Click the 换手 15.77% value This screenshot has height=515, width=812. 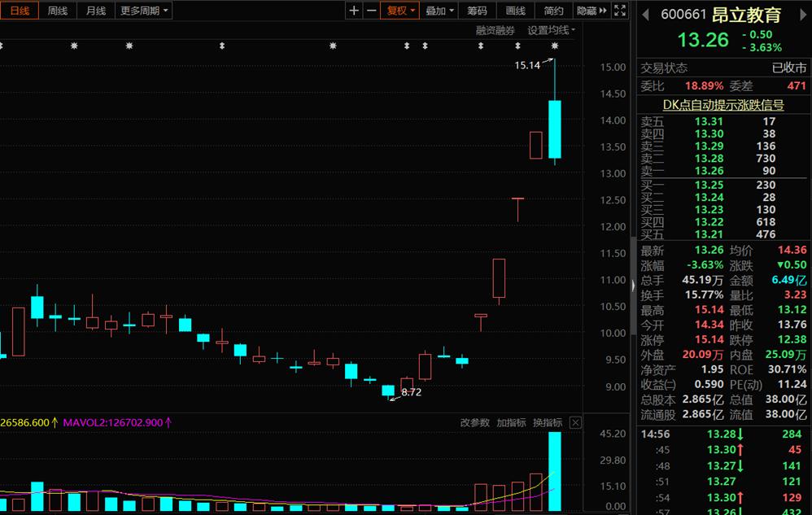pos(705,295)
